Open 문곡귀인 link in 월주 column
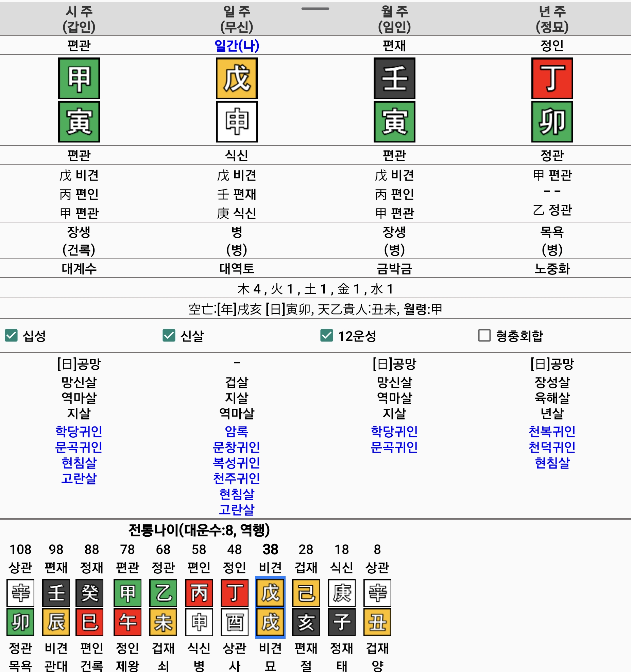The height and width of the screenshot is (672, 631). pyautogui.click(x=394, y=447)
